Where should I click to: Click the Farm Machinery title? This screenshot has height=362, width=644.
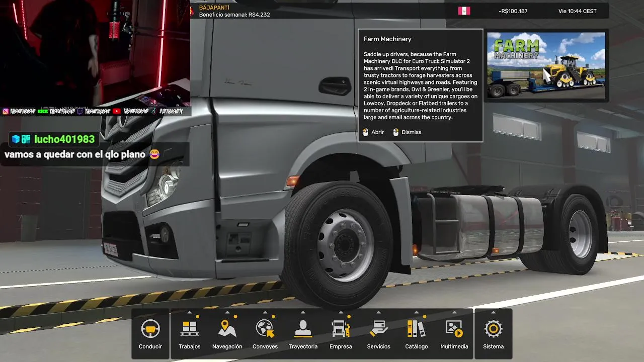pyautogui.click(x=387, y=39)
